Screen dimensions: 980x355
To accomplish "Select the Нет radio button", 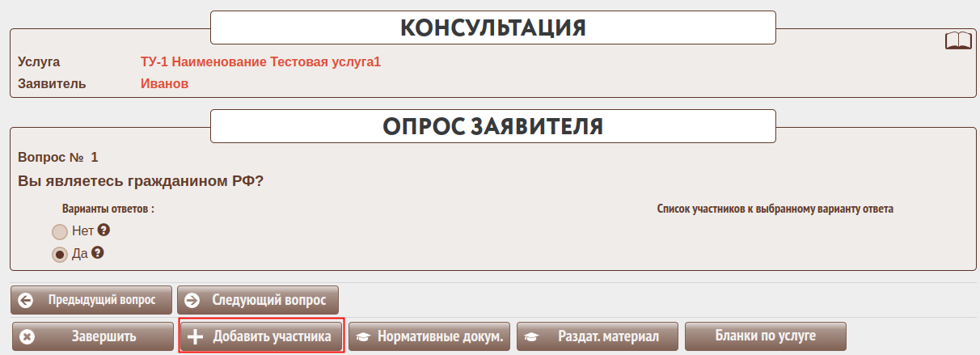I will coord(60,231).
